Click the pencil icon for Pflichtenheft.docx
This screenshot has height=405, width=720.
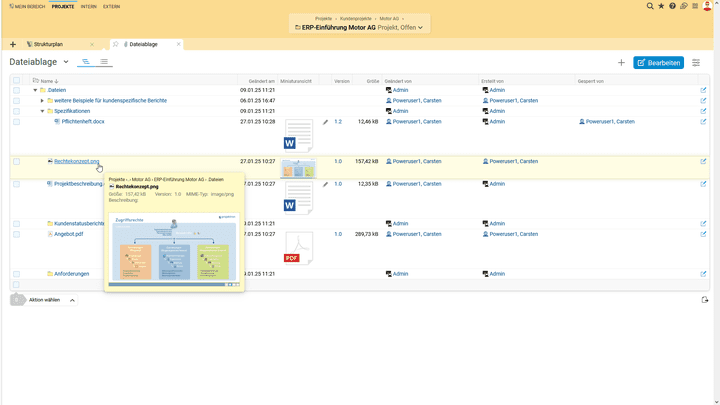click(325, 122)
